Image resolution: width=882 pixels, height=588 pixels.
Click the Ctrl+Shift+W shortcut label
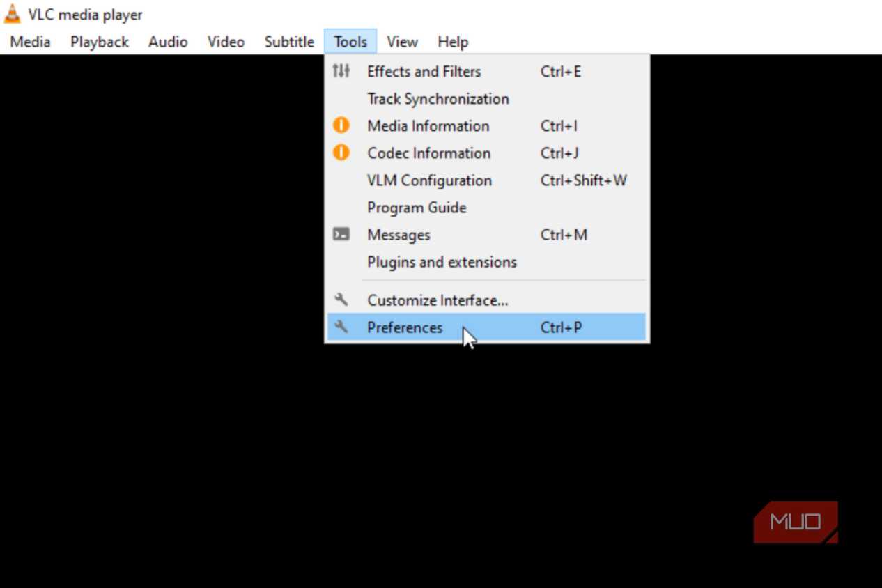pyautogui.click(x=584, y=180)
